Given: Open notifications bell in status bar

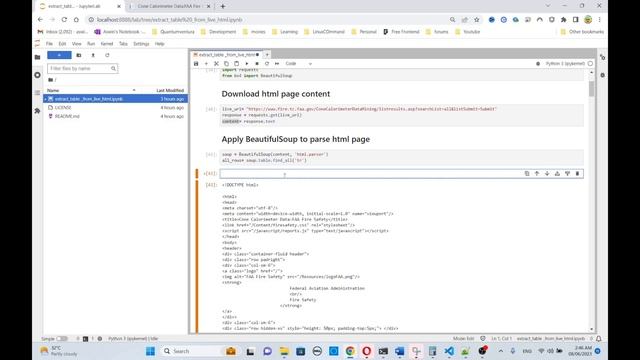Looking at the screenshot, I should click(x=599, y=339).
